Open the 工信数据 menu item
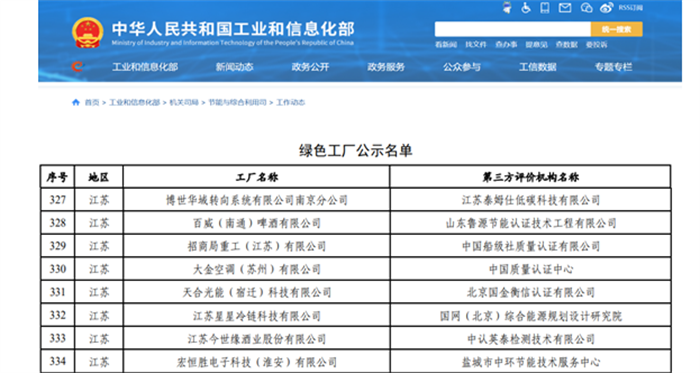The width and height of the screenshot is (700, 373). point(538,67)
